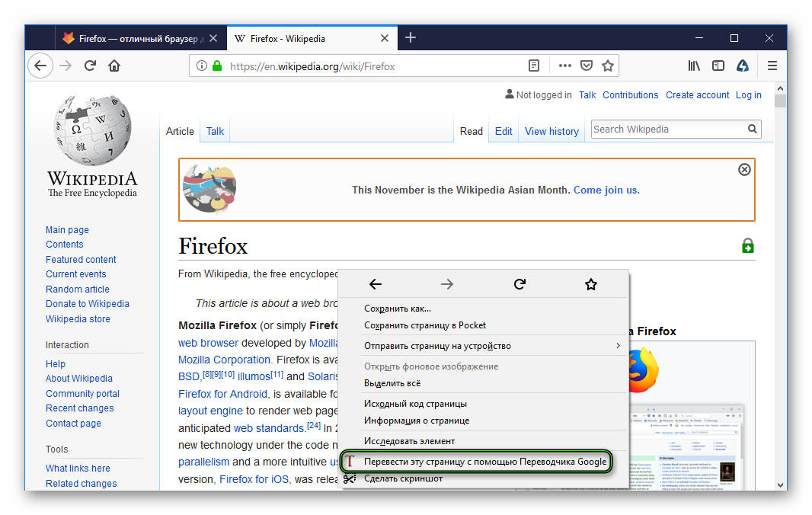This screenshot has width=812, height=515.
Task: Open the hamburger application menu
Action: [772, 66]
